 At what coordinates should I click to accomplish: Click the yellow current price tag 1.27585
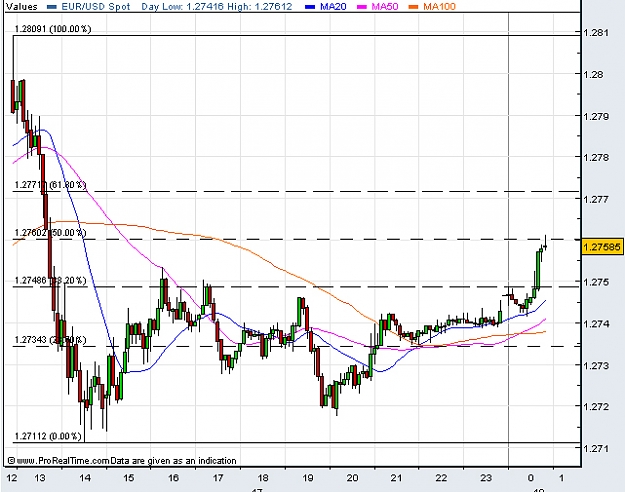coord(601,247)
